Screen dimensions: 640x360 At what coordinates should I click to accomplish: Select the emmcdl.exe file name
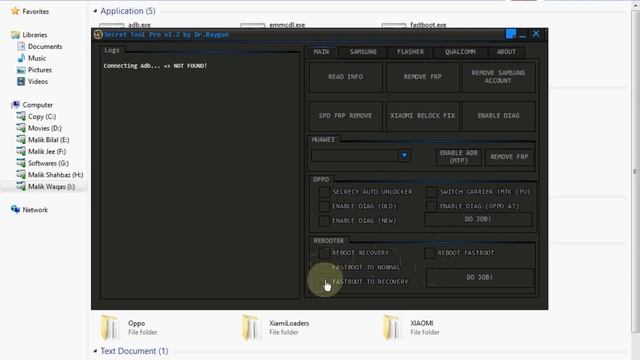click(287, 25)
